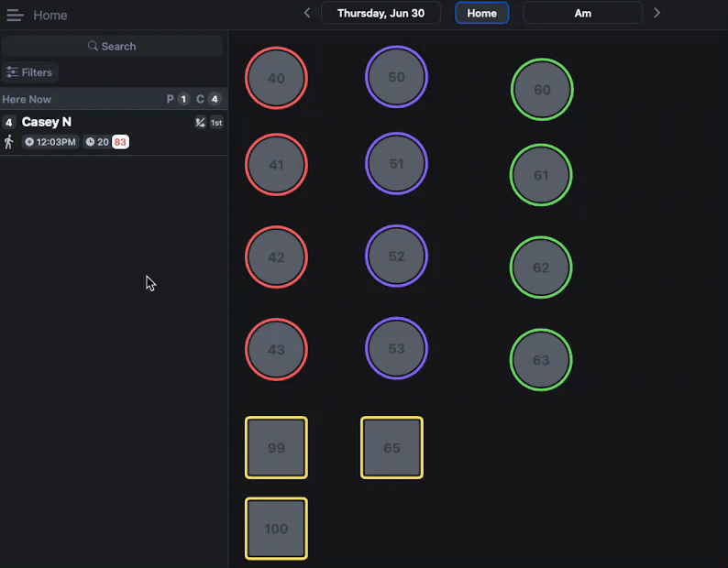Click party size 4 badge
Viewport: 728px width, 568px height.
coord(9,123)
